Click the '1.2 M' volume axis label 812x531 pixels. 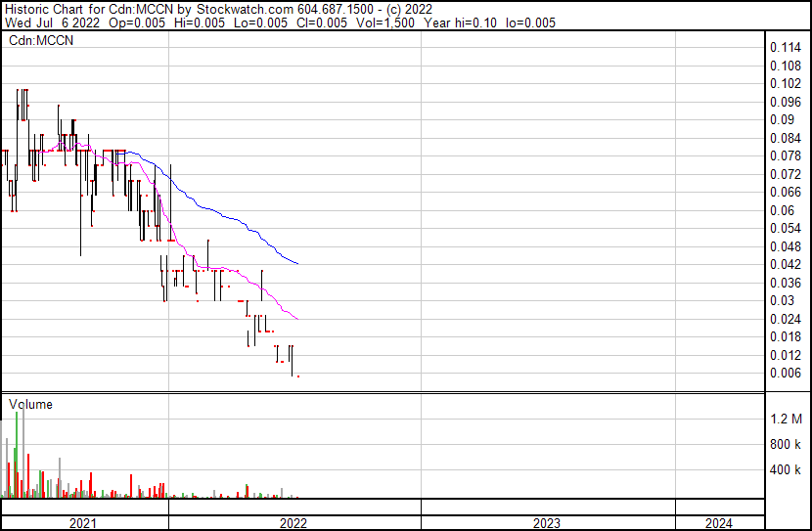787,419
